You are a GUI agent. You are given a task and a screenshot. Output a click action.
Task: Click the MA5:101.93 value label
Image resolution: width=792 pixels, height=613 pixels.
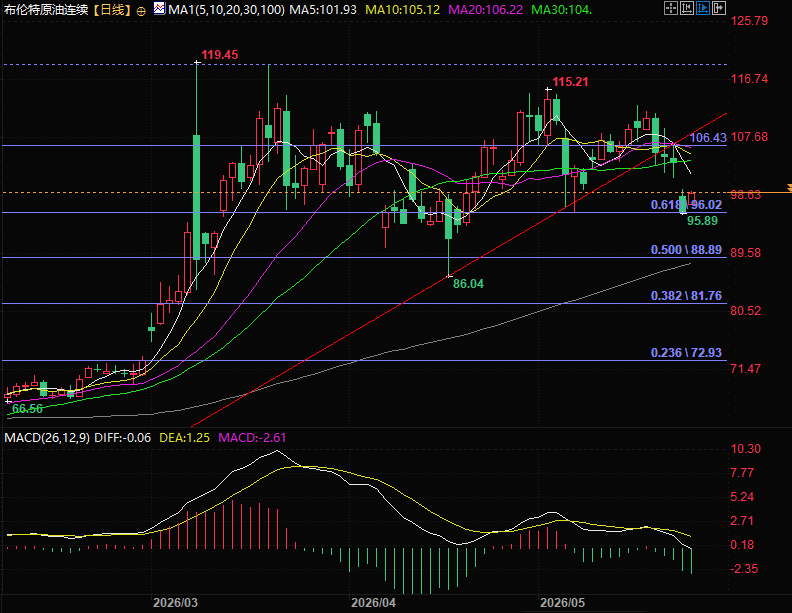coord(323,10)
